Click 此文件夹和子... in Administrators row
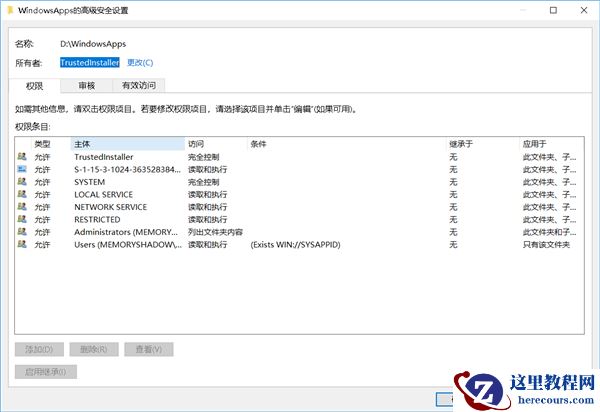 (x=549, y=232)
